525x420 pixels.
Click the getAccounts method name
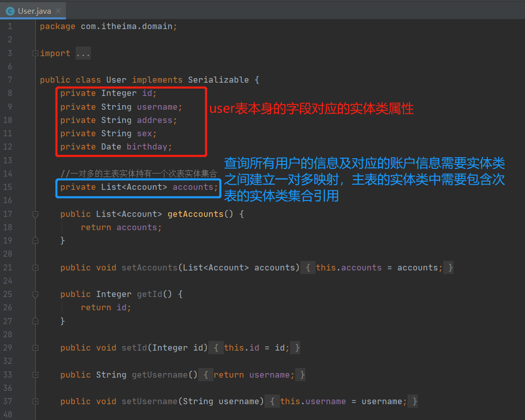click(x=195, y=214)
